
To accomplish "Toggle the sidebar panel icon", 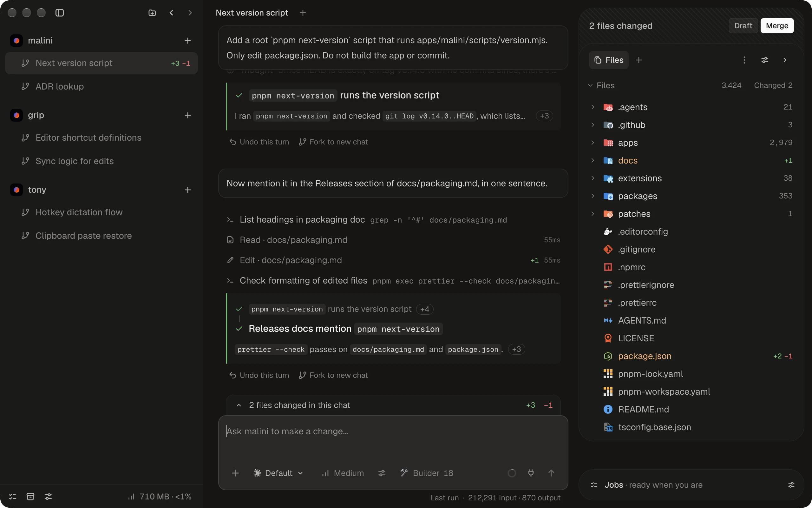I will pyautogui.click(x=60, y=13).
